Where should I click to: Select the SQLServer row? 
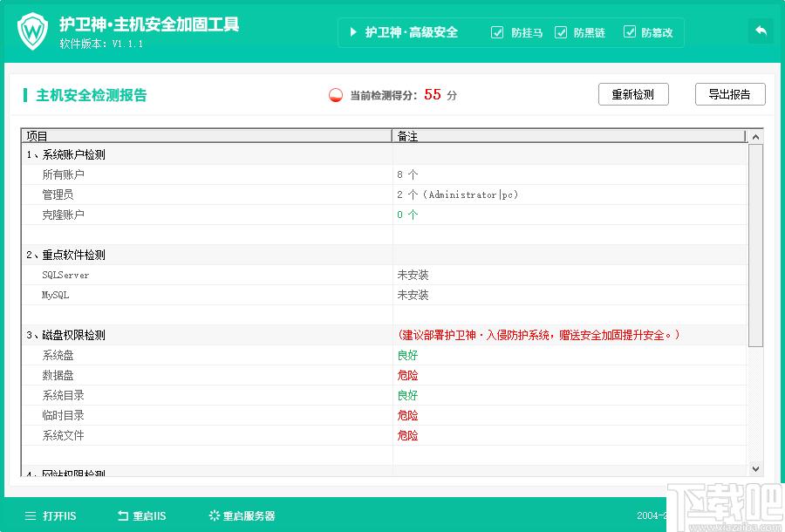coord(384,275)
